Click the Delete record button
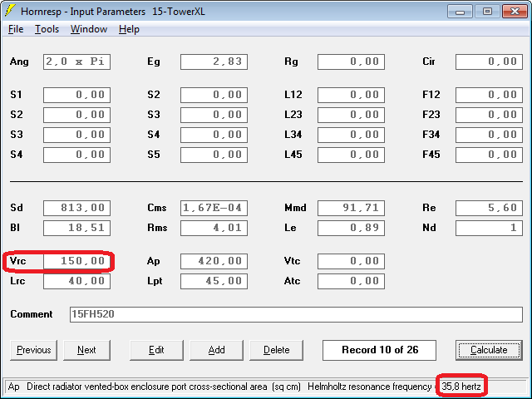 point(277,350)
